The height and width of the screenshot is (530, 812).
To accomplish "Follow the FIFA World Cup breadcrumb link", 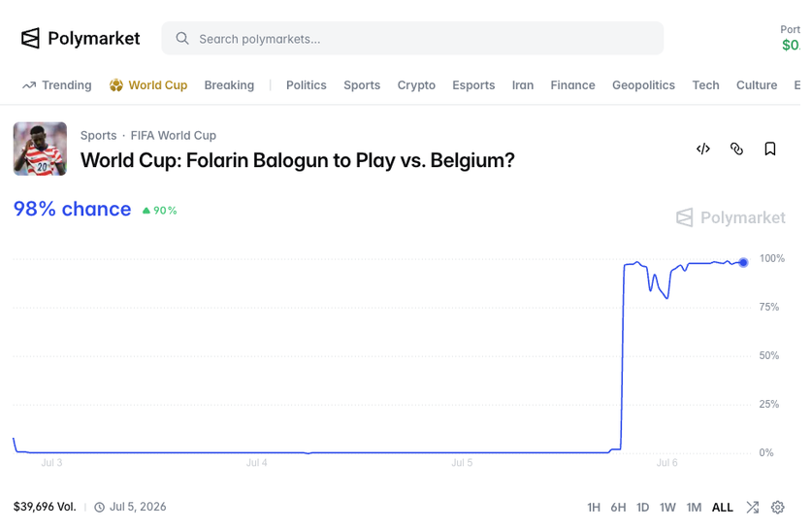I will click(173, 135).
